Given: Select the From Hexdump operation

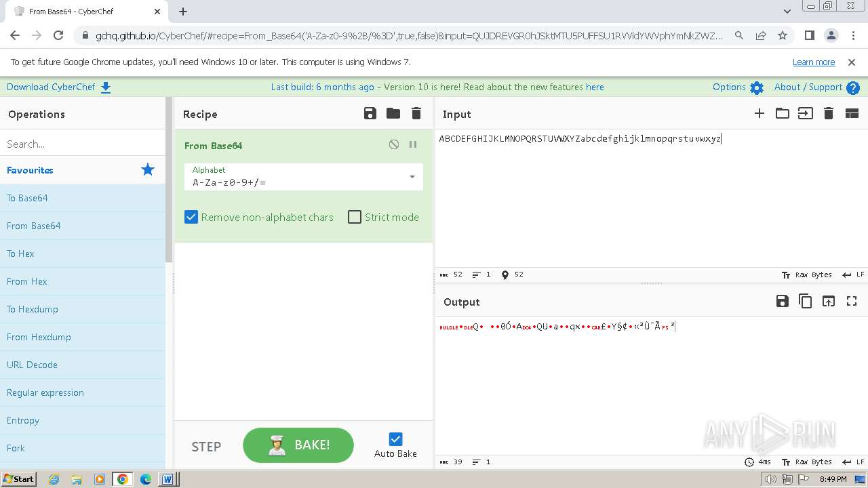Looking at the screenshot, I should pos(83,337).
